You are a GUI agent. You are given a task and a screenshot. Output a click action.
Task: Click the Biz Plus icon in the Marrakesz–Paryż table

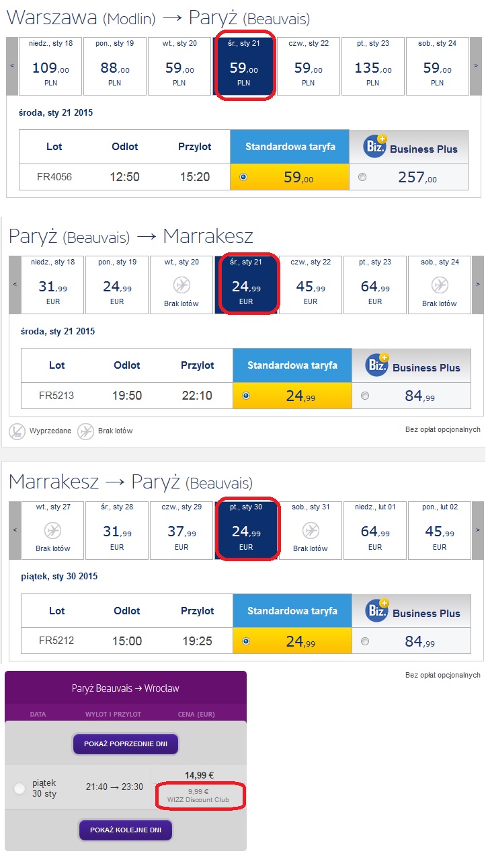coord(378,610)
